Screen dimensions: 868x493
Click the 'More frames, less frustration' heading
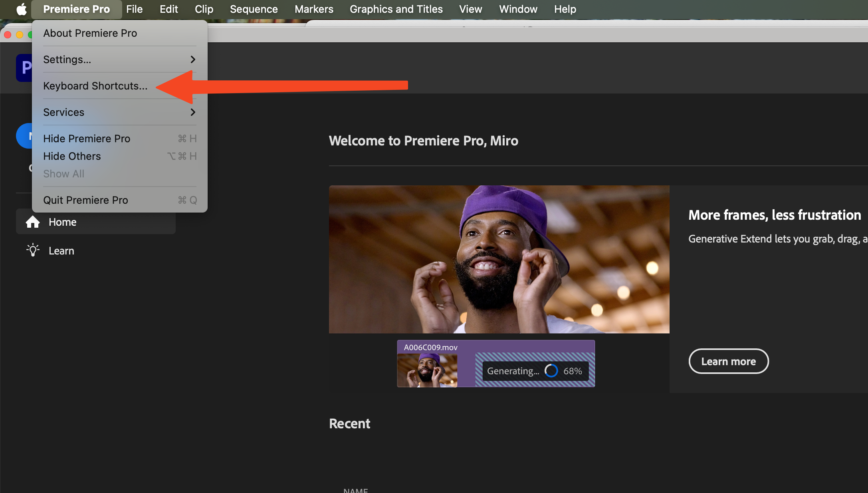[x=775, y=215]
